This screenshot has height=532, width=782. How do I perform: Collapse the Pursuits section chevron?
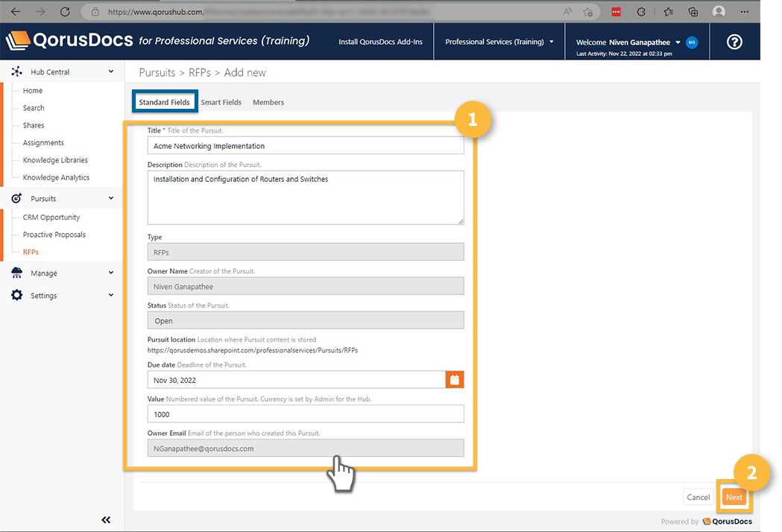(x=111, y=198)
